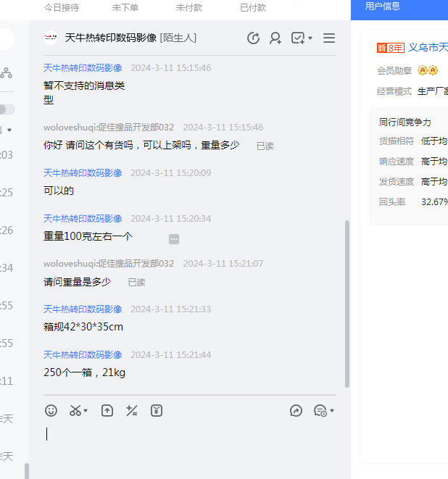The width and height of the screenshot is (448, 479).
Task: Open the 义乌市天 company link
Action: [x=428, y=48]
